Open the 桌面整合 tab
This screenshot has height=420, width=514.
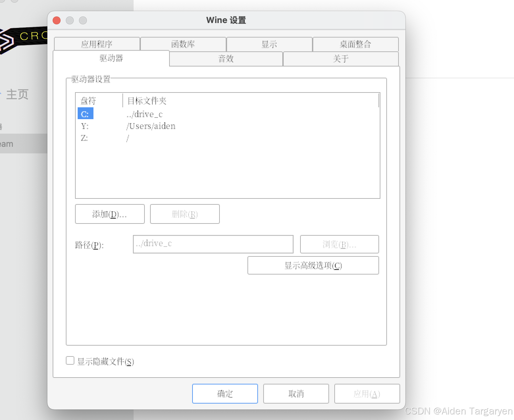tap(356, 44)
